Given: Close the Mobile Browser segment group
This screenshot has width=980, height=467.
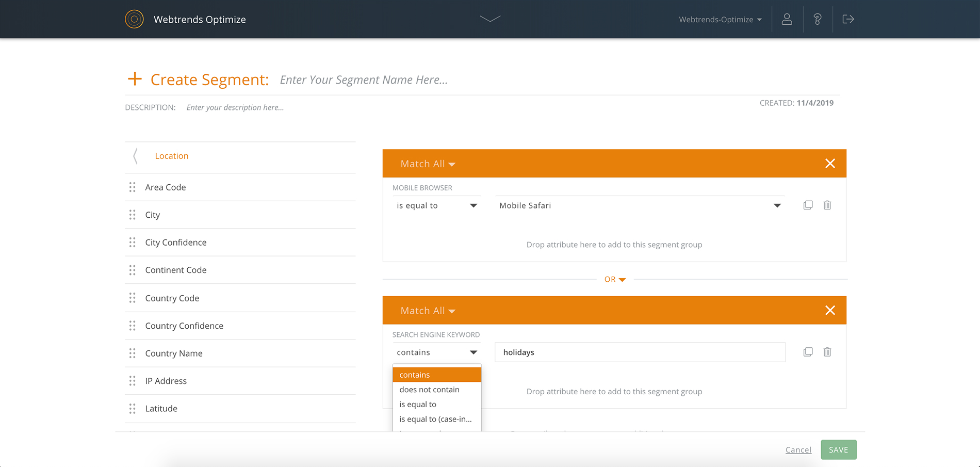Looking at the screenshot, I should 830,164.
